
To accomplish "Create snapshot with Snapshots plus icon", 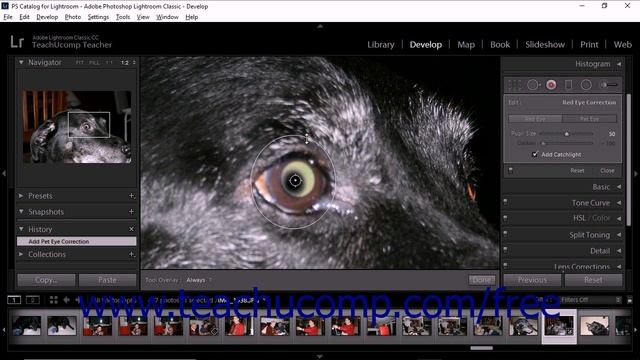I will (131, 212).
